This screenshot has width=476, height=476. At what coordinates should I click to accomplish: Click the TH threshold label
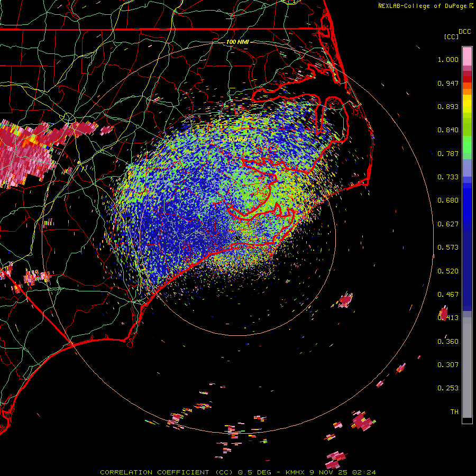point(454,412)
